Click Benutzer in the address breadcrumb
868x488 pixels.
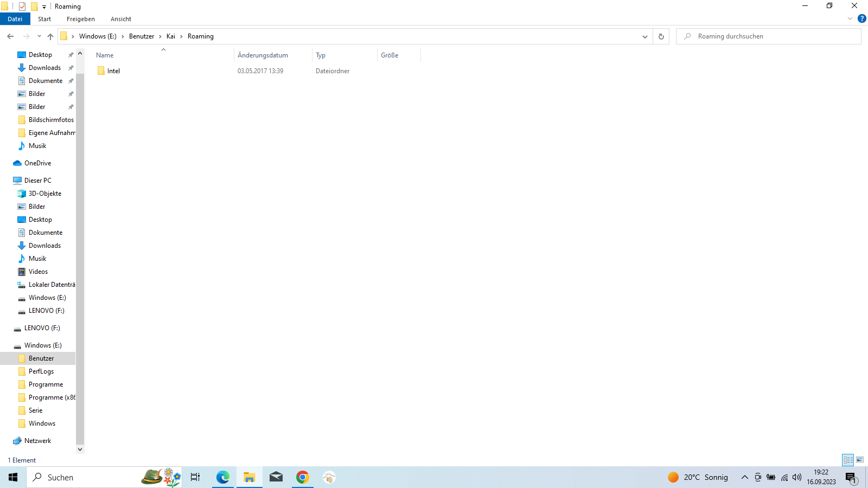pyautogui.click(x=142, y=36)
